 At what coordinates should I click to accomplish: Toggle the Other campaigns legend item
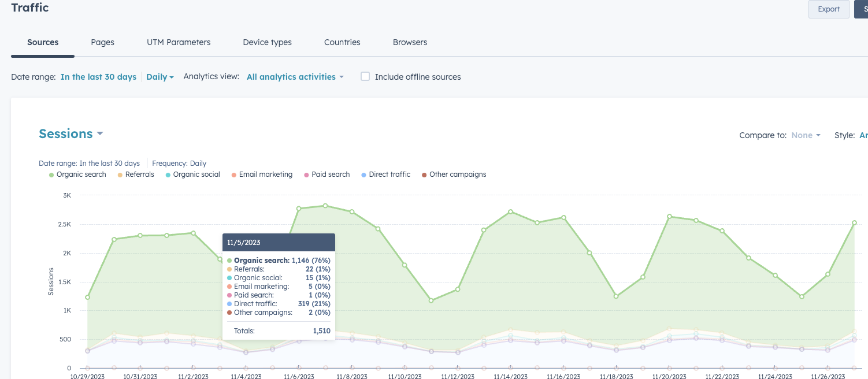(x=454, y=174)
